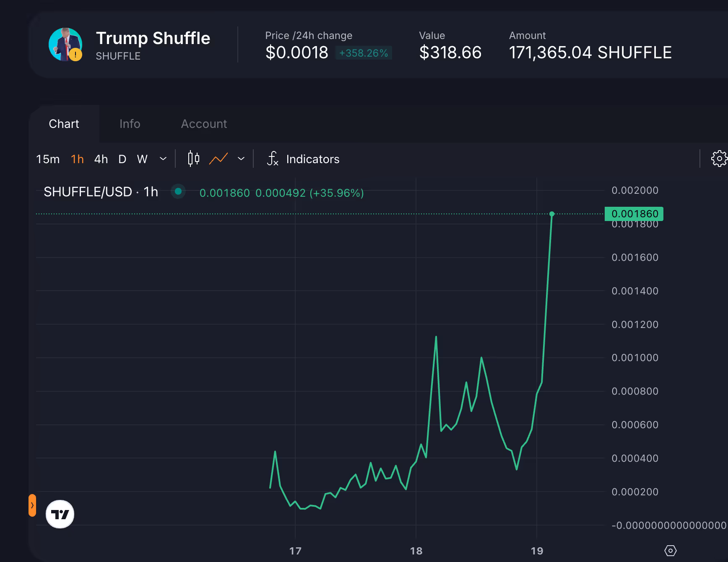Click the Trump Shuffle token avatar

tap(65, 44)
